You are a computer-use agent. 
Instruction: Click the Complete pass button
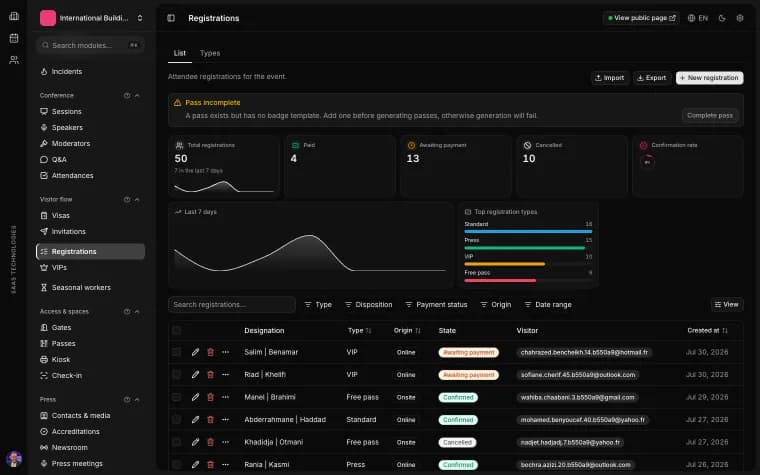coord(710,115)
